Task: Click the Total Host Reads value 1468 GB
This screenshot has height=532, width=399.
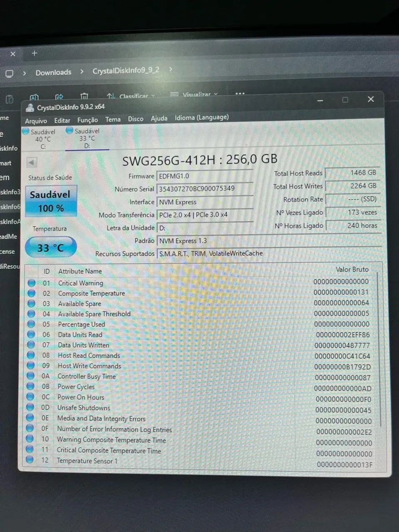Action: click(x=352, y=172)
